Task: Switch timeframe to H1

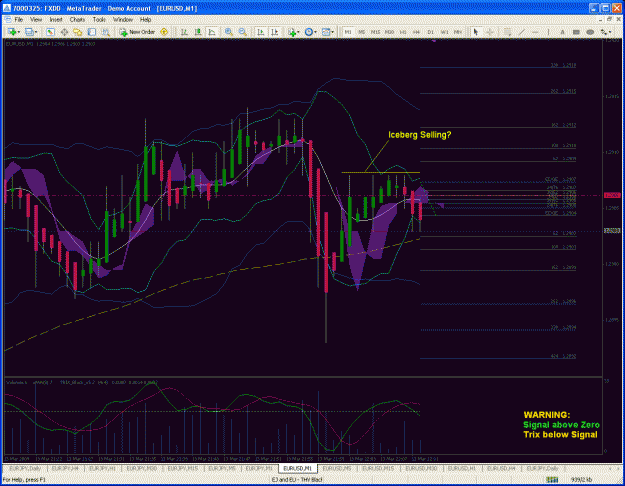Action: point(403,32)
